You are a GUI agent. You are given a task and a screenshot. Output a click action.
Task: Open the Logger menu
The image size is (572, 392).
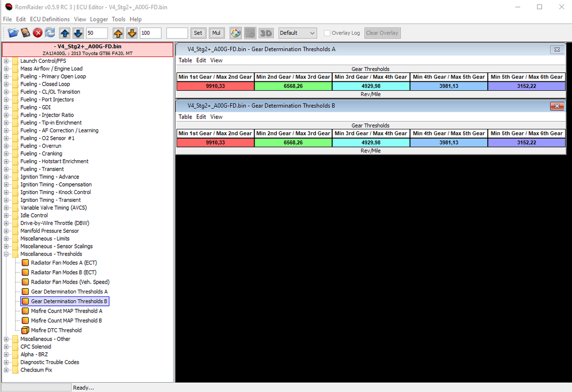coord(99,19)
